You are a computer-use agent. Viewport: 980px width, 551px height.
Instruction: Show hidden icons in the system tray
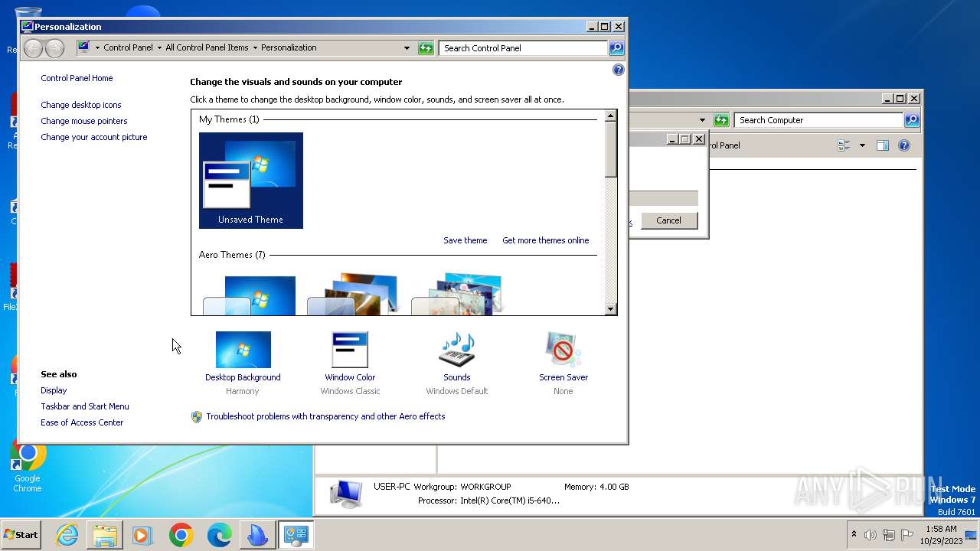point(854,534)
